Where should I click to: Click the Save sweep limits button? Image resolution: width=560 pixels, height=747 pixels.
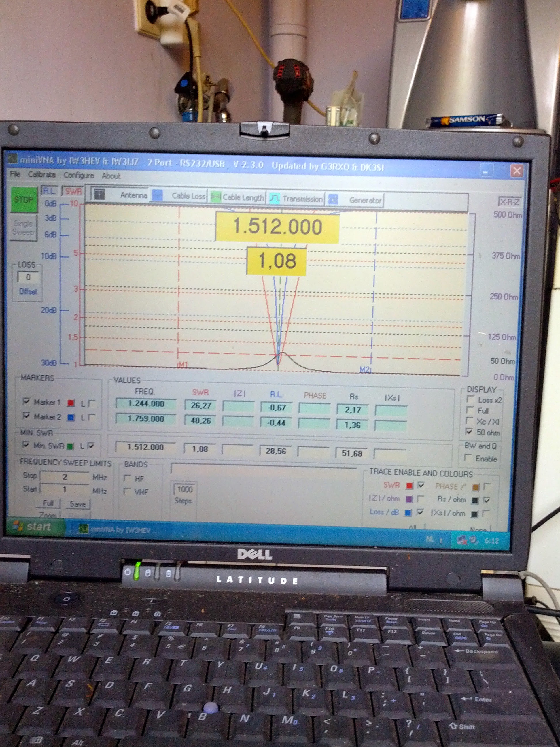(78, 504)
